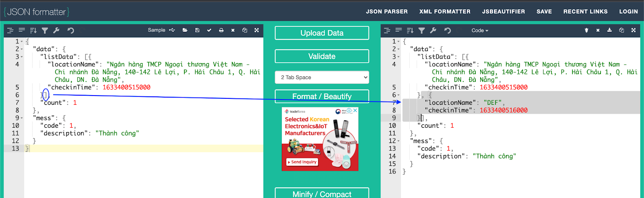Click the Korean Electronics ad image
Image resolution: width=644 pixels, height=198 pixels.
click(x=320, y=139)
